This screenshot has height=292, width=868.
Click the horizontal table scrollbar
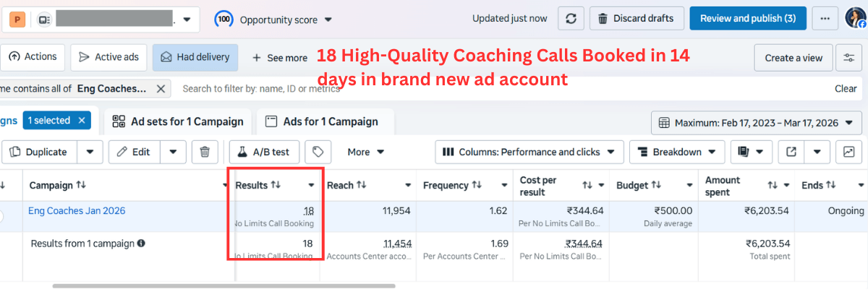224,286
